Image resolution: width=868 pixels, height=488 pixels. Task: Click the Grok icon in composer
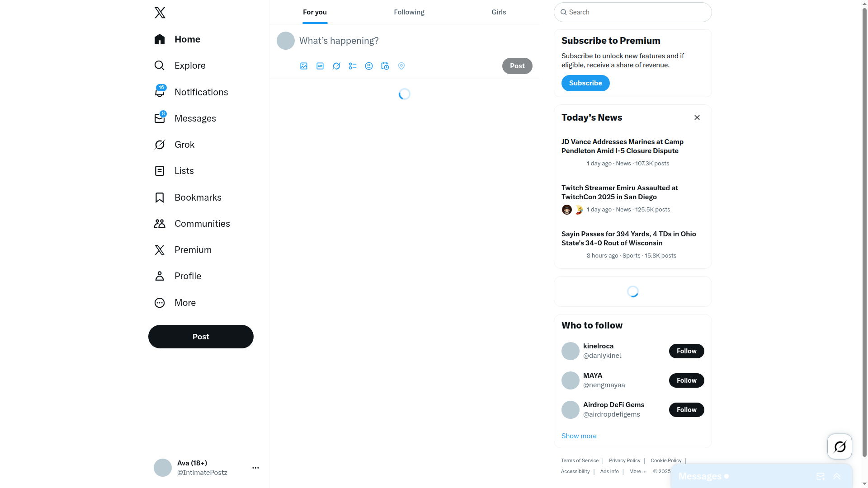pos(336,66)
